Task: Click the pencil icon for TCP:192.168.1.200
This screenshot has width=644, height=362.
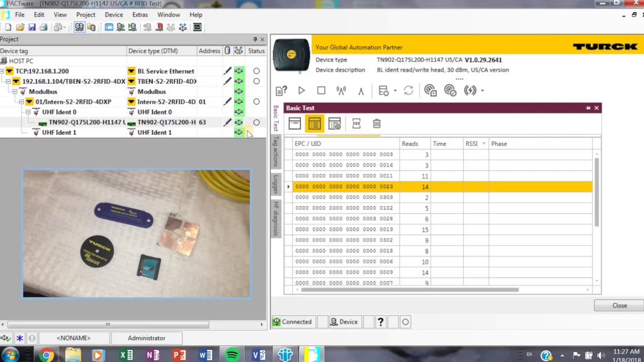Action: (227, 71)
